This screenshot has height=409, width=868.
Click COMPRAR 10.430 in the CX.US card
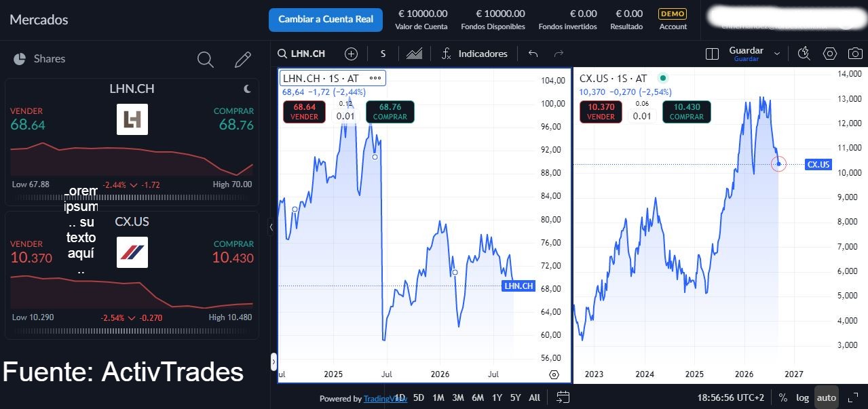(232, 252)
